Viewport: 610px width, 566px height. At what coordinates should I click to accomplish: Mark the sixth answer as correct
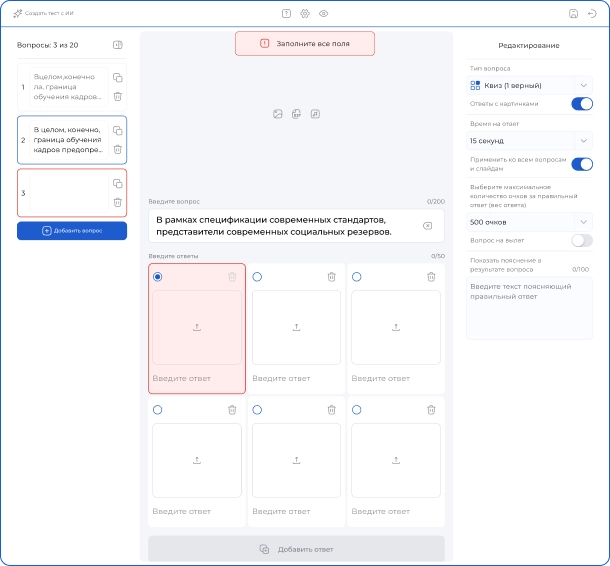tap(356, 410)
